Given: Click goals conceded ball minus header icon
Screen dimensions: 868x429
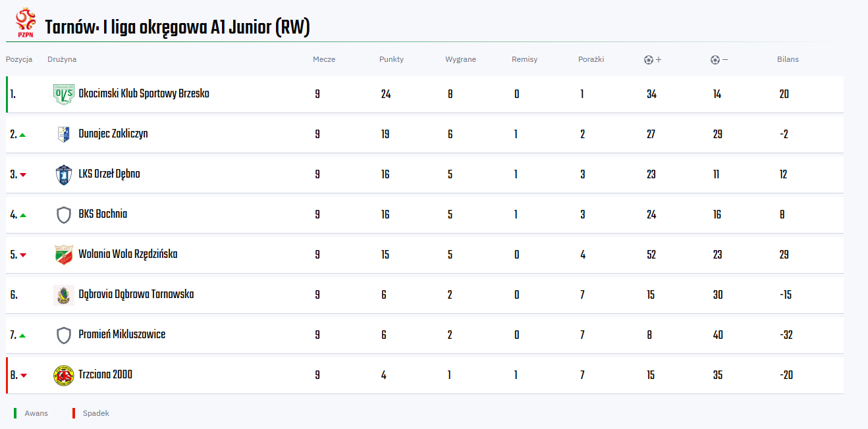Looking at the screenshot, I should [x=719, y=59].
